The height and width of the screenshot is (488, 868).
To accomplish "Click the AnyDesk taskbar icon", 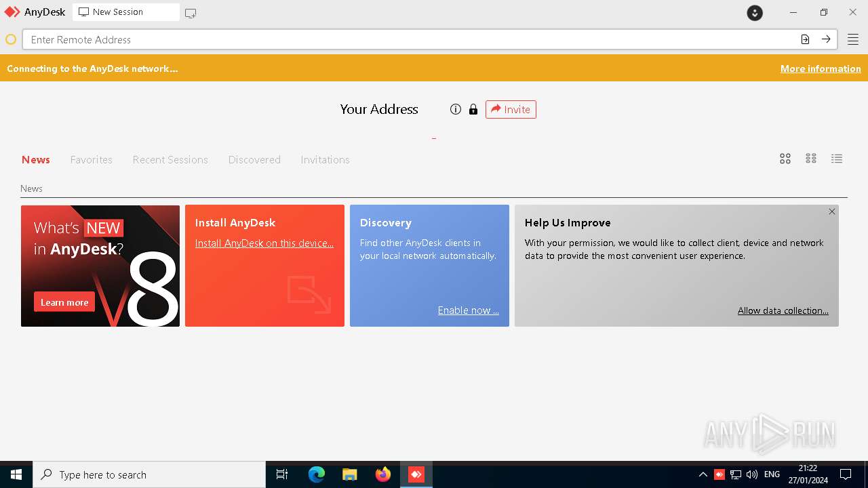I will coord(416,474).
